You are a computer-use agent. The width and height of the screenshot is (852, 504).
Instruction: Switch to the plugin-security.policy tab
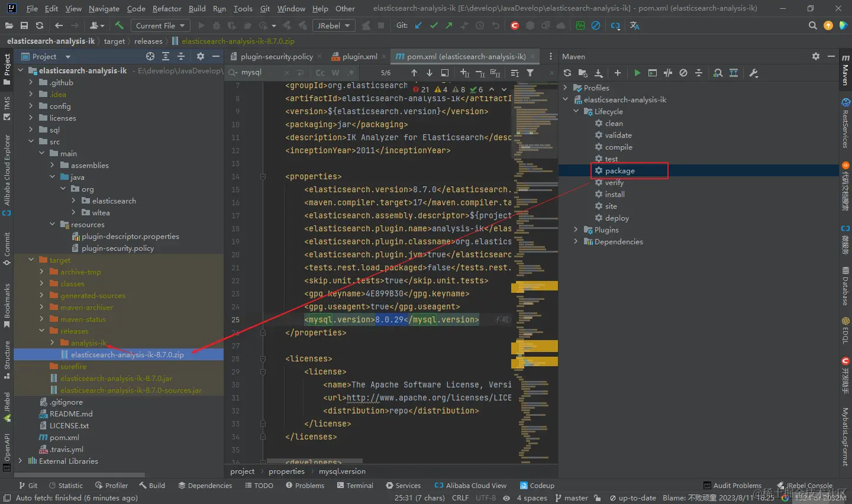click(x=276, y=56)
